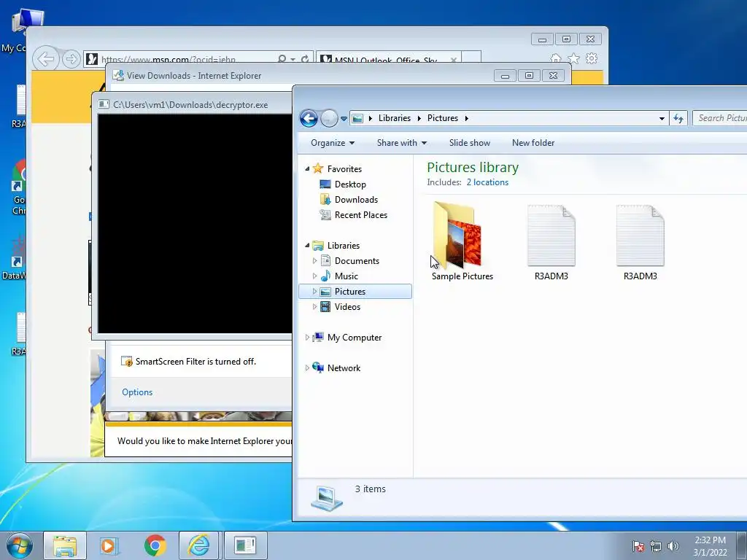Click the Explorer Back navigation arrow

pos(309,118)
